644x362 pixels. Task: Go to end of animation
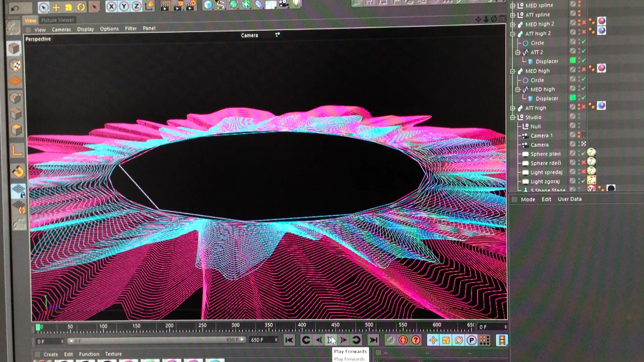[373, 340]
